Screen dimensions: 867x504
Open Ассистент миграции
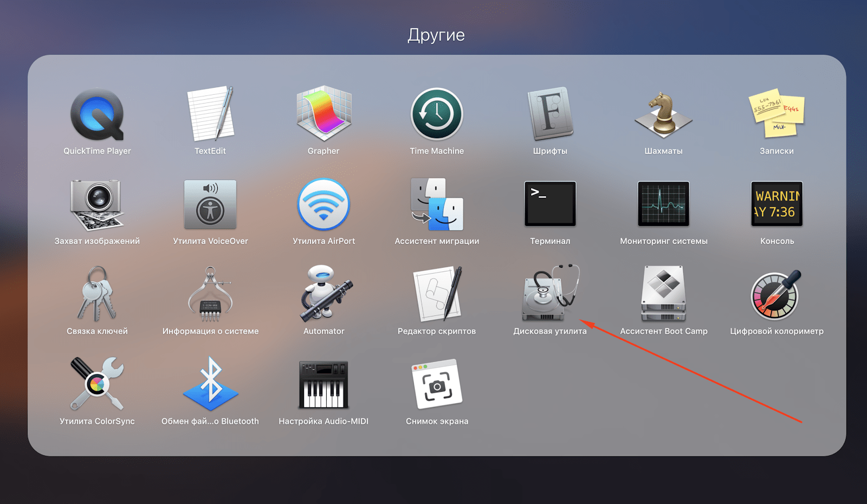coord(437,205)
